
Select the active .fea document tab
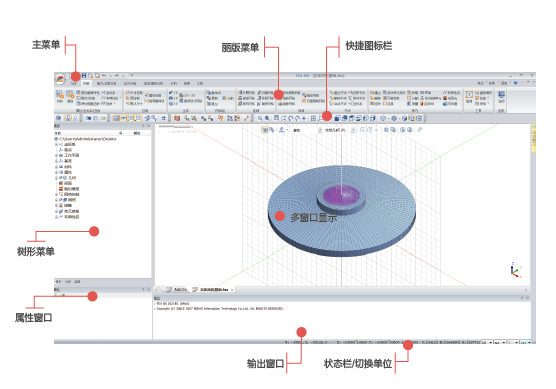click(x=211, y=290)
